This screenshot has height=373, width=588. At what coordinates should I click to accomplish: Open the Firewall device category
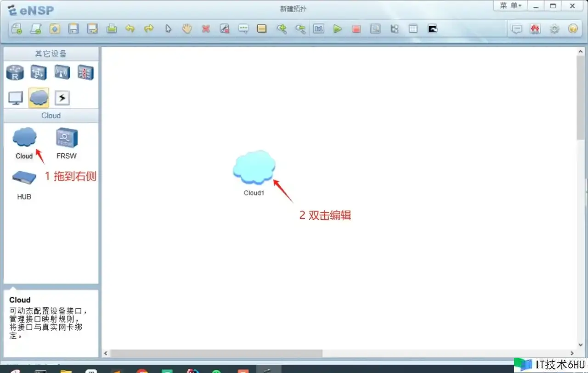click(85, 72)
